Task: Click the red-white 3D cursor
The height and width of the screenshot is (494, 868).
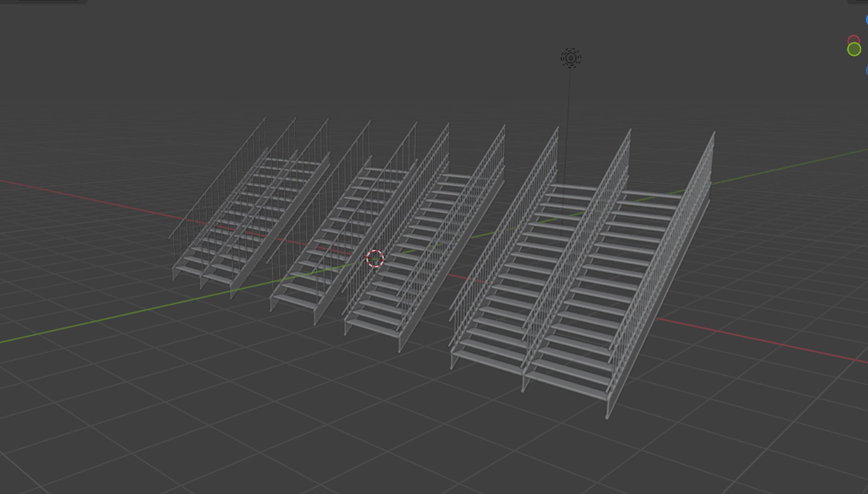Action: pyautogui.click(x=375, y=258)
